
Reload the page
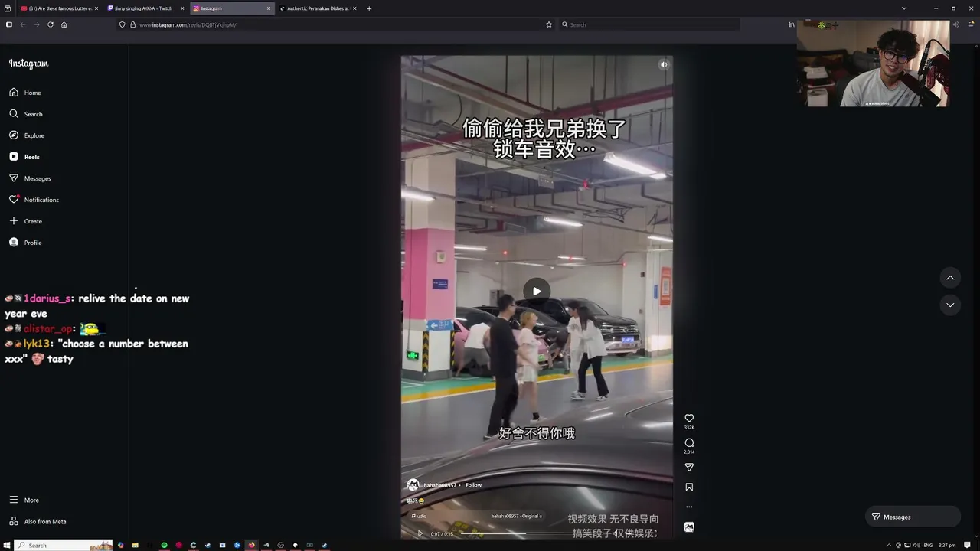pos(51,24)
